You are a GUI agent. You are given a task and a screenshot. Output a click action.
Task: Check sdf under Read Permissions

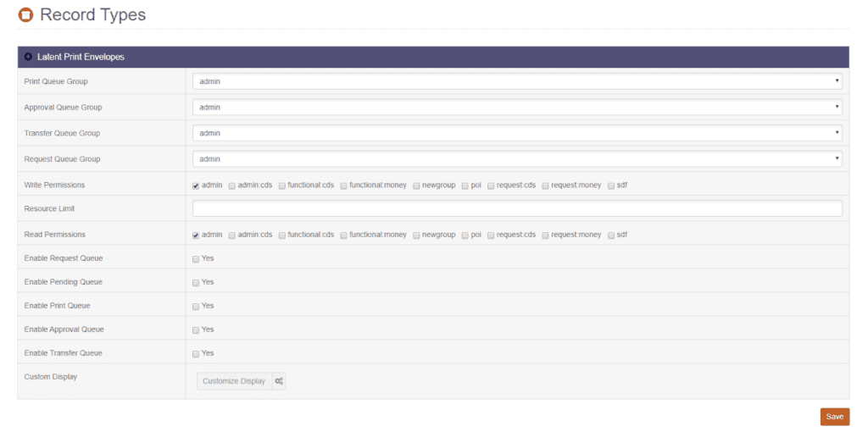click(x=611, y=235)
